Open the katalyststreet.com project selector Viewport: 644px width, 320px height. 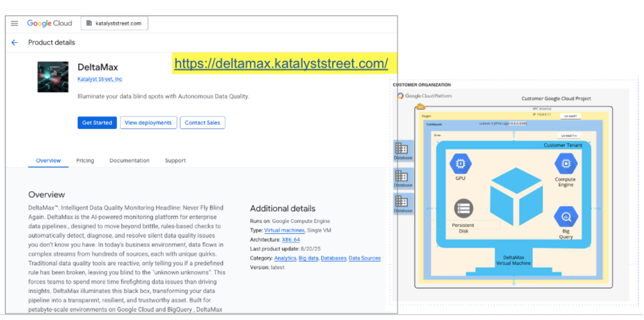pos(114,23)
